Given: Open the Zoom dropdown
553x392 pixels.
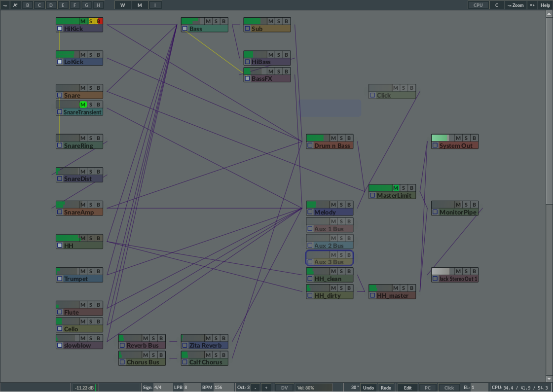Looking at the screenshot, I should [x=516, y=5].
